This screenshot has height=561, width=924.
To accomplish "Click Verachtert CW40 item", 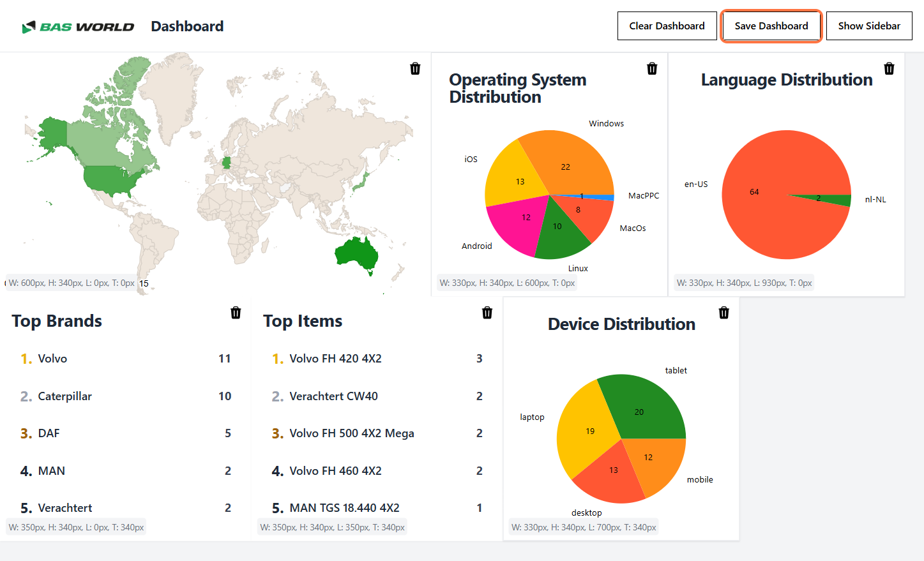I will coord(377,396).
